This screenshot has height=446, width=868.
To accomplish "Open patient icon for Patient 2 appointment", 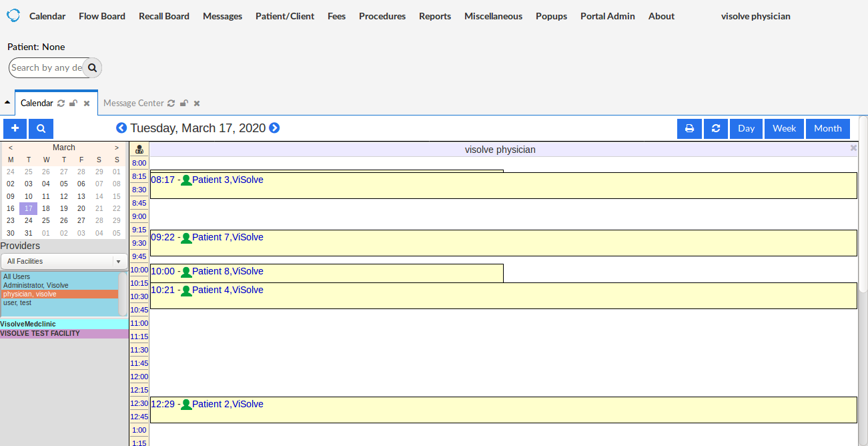I will tap(186, 405).
